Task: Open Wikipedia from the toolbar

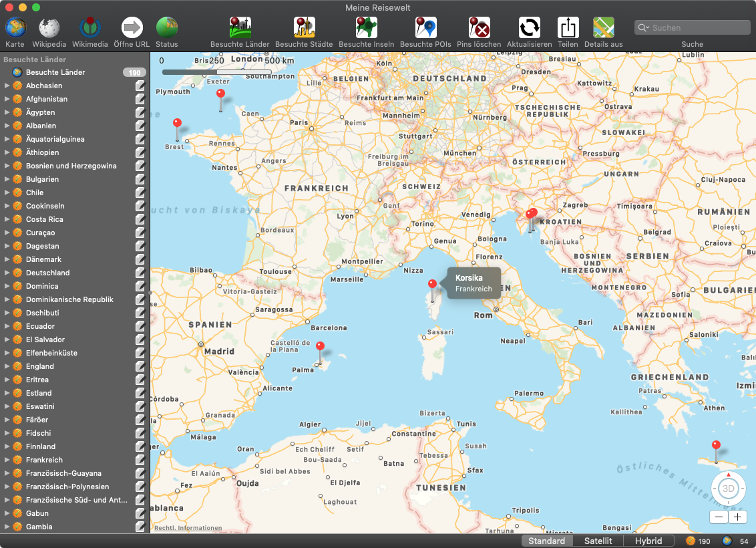Action: pyautogui.click(x=49, y=28)
